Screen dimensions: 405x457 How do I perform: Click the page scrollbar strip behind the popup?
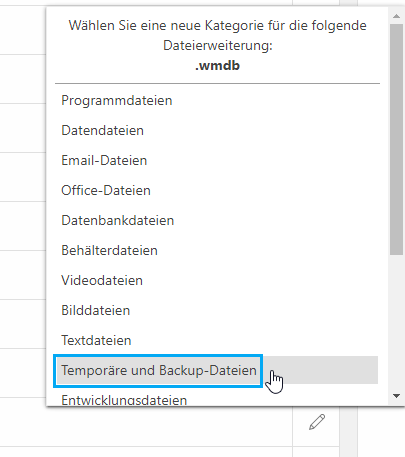point(348,431)
